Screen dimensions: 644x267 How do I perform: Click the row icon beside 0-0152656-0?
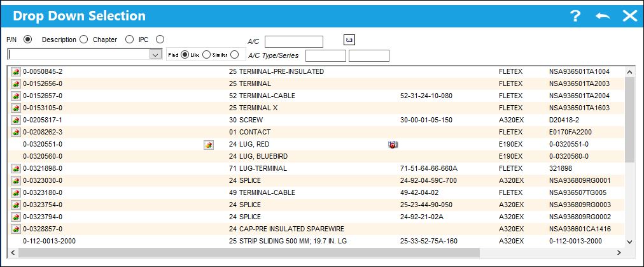pyautogui.click(x=16, y=84)
